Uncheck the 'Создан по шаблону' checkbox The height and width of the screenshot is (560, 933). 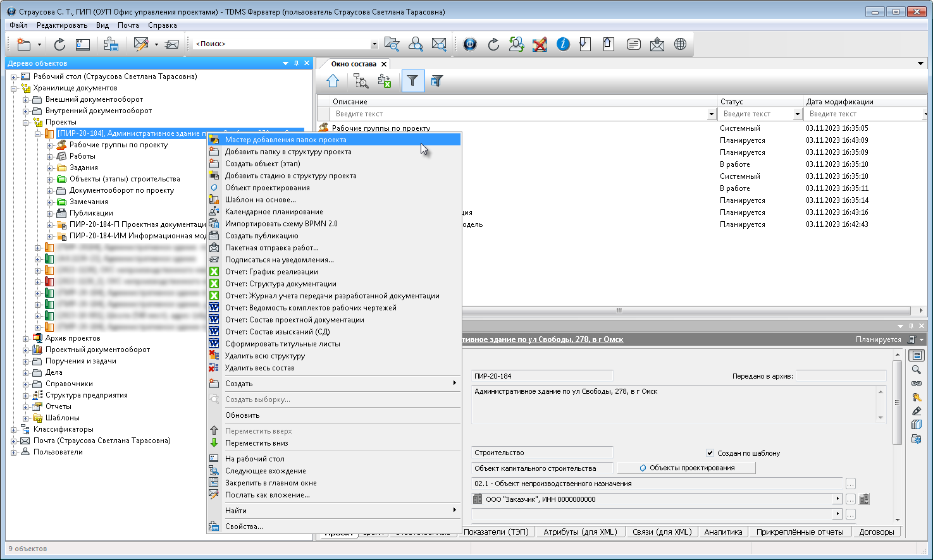710,453
